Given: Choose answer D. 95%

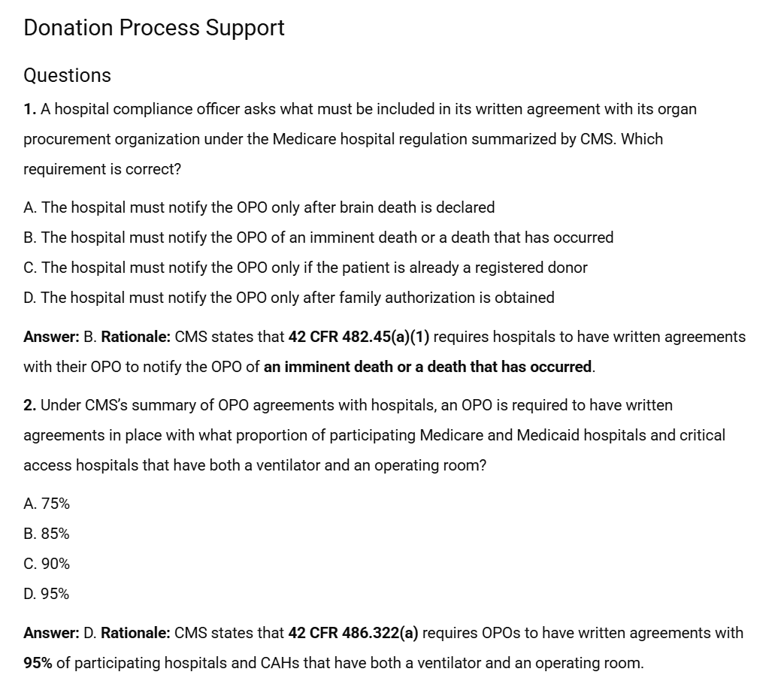Looking at the screenshot, I should click(47, 594).
